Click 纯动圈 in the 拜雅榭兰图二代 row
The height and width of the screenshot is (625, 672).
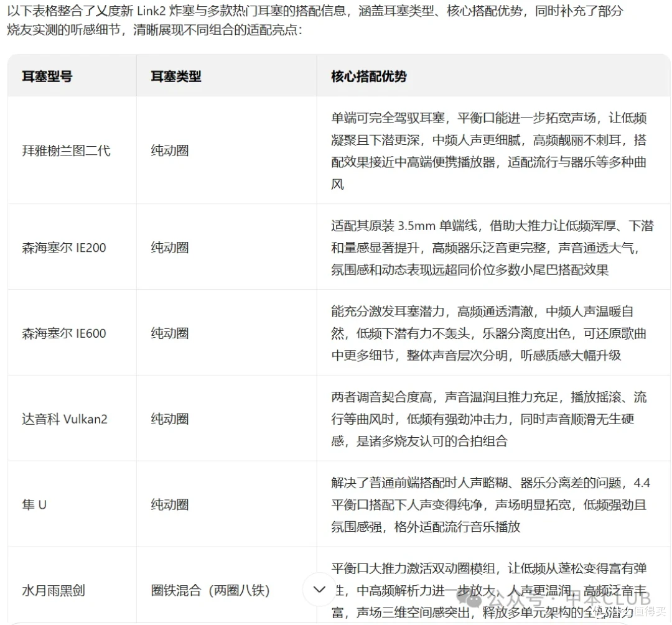(170, 150)
